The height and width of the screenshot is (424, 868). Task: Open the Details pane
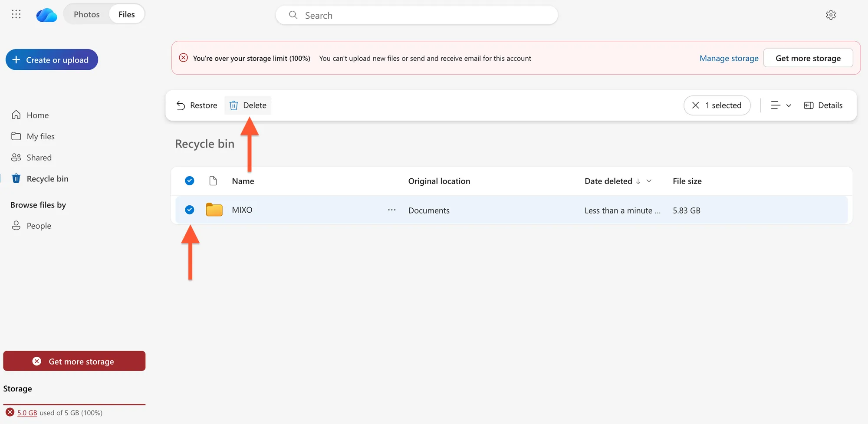(x=823, y=105)
